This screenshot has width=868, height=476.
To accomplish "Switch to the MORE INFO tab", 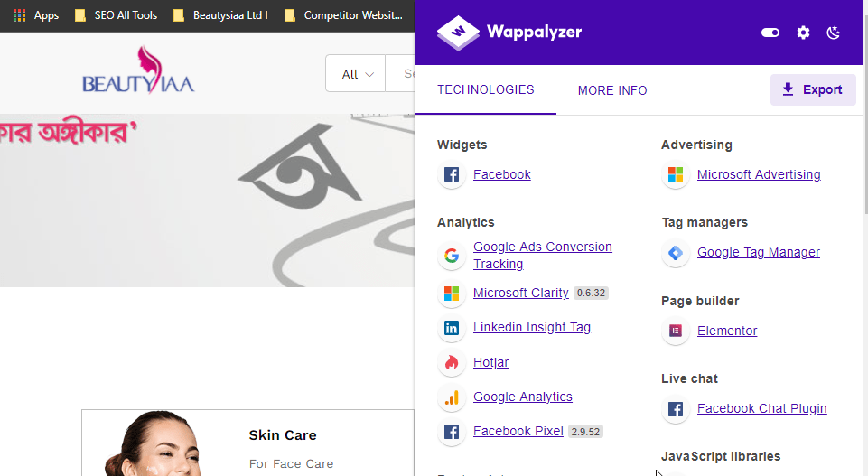I will click(x=612, y=90).
